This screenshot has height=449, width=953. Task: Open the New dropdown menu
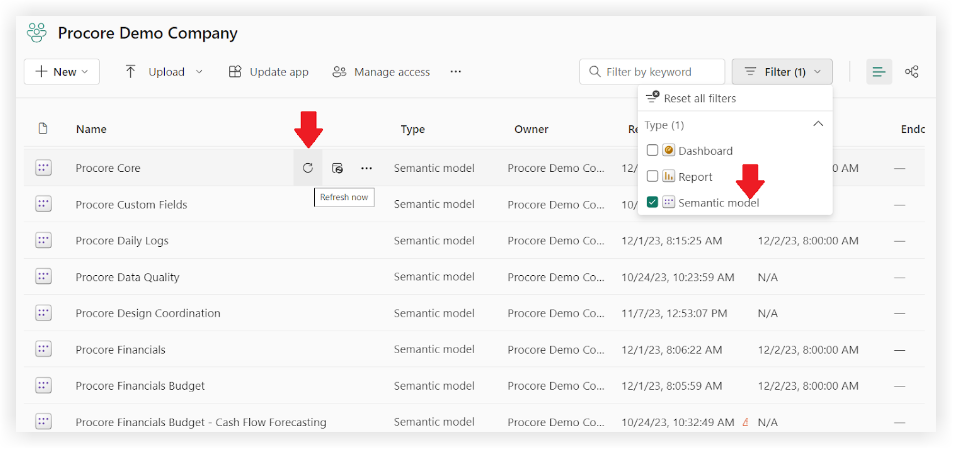pyautogui.click(x=62, y=72)
